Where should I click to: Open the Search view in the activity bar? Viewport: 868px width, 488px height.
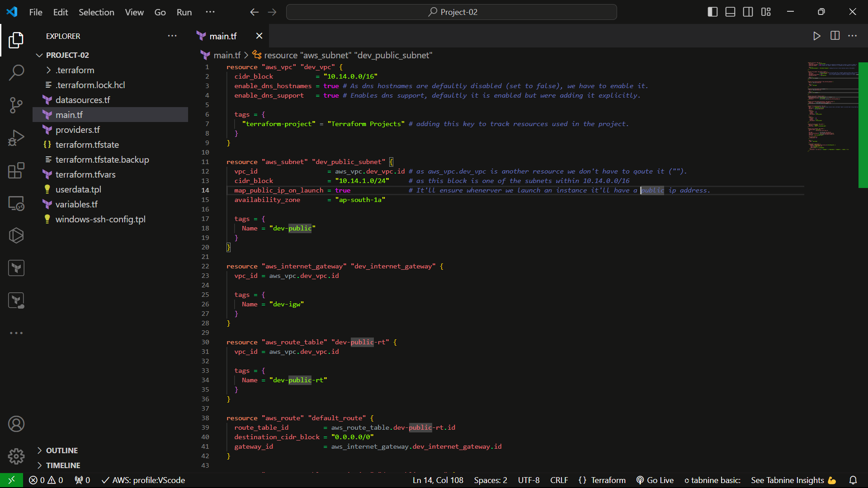[16, 72]
